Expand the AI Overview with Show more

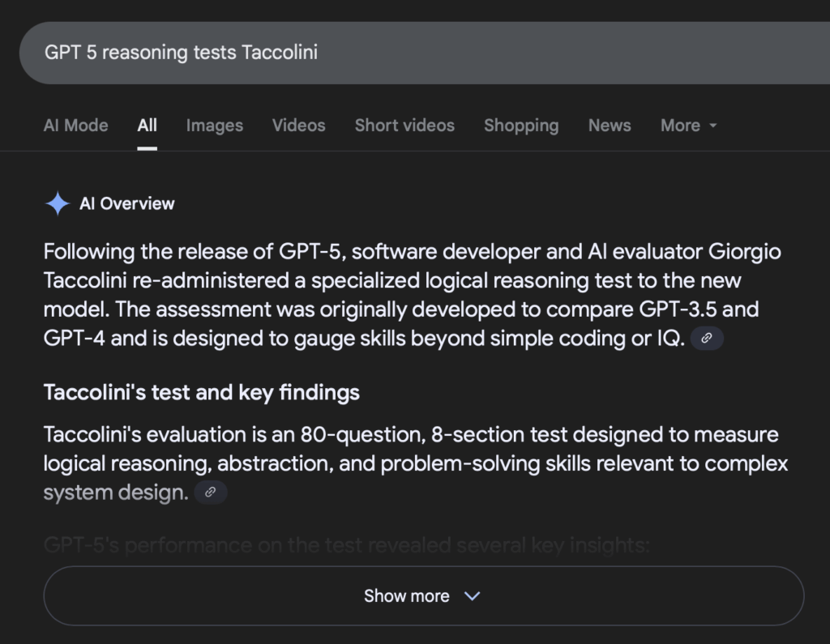click(424, 596)
